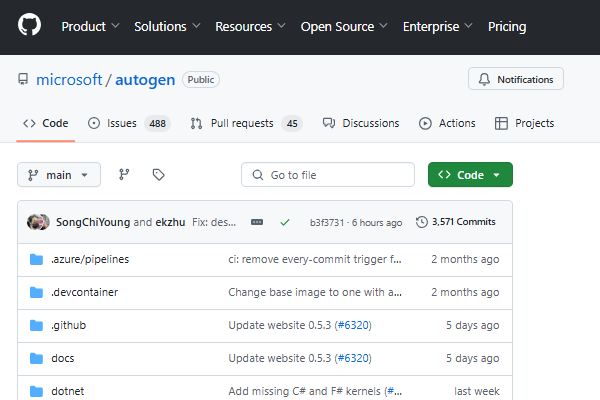The width and height of the screenshot is (600, 400).
Task: Click the 45 pull requests counter badge
Action: [x=292, y=123]
